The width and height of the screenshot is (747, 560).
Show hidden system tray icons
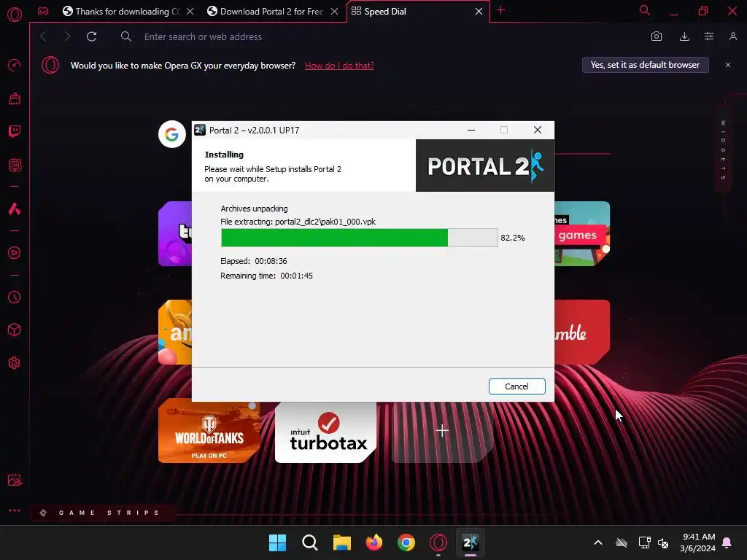click(598, 542)
